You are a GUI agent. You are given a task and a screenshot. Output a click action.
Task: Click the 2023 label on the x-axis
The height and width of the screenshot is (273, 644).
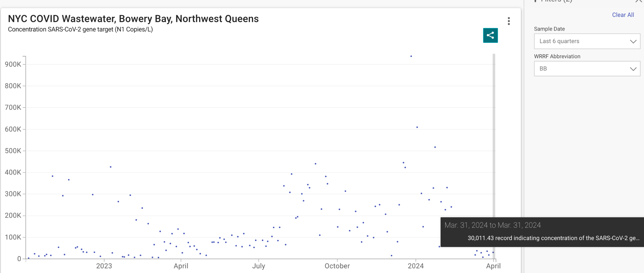(x=104, y=266)
